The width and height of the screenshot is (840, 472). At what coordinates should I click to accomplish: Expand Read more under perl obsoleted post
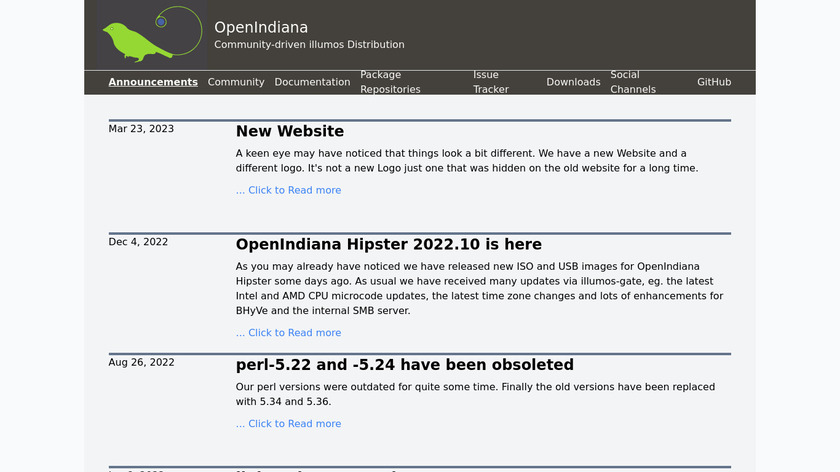click(x=288, y=424)
